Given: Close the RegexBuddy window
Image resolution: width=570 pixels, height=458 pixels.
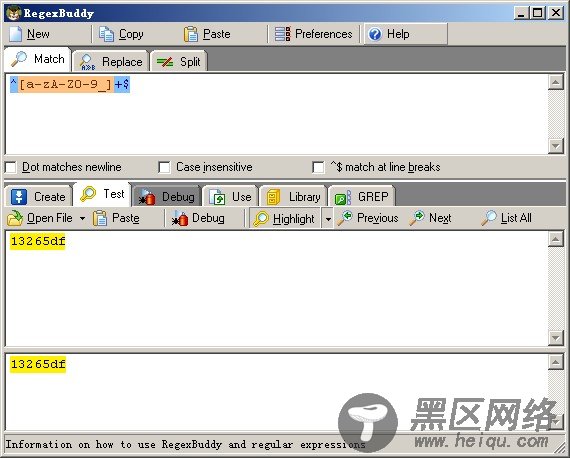Looking at the screenshot, I should 556,13.
